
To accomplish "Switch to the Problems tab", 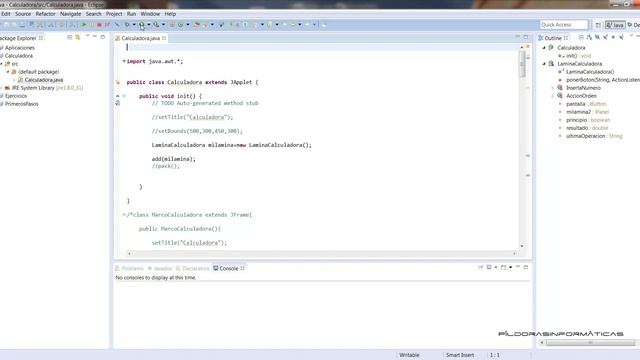I will click(x=129, y=269).
